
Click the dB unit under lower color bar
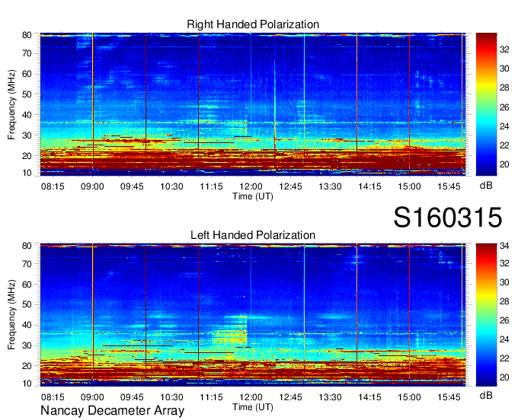point(486,395)
